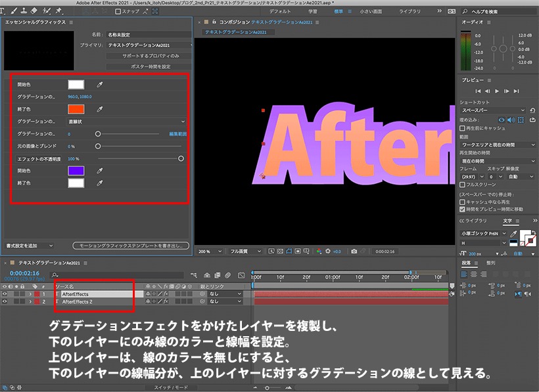Select the Clone Stamp tool
The width and height of the screenshot is (539, 392).
24,11
